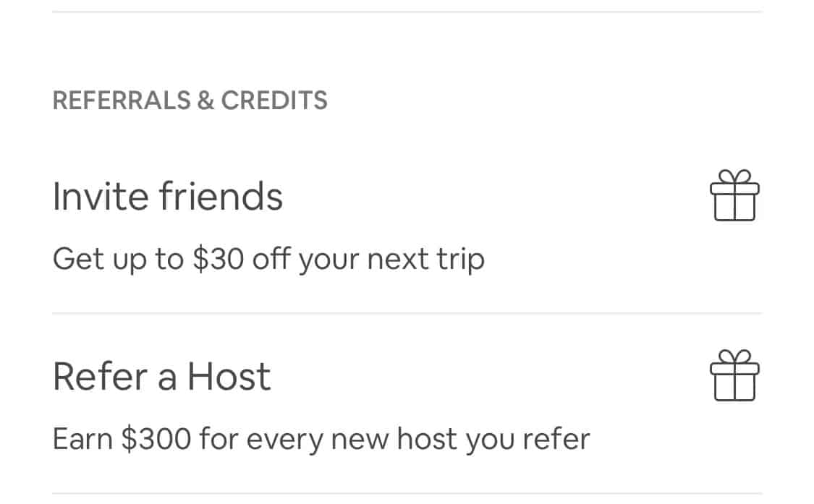Open the Refer a Host option

click(x=162, y=377)
